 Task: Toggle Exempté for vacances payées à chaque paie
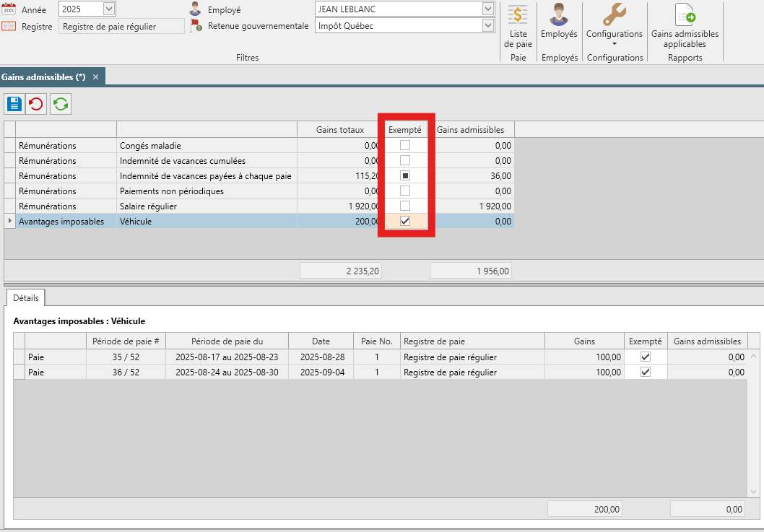(405, 175)
